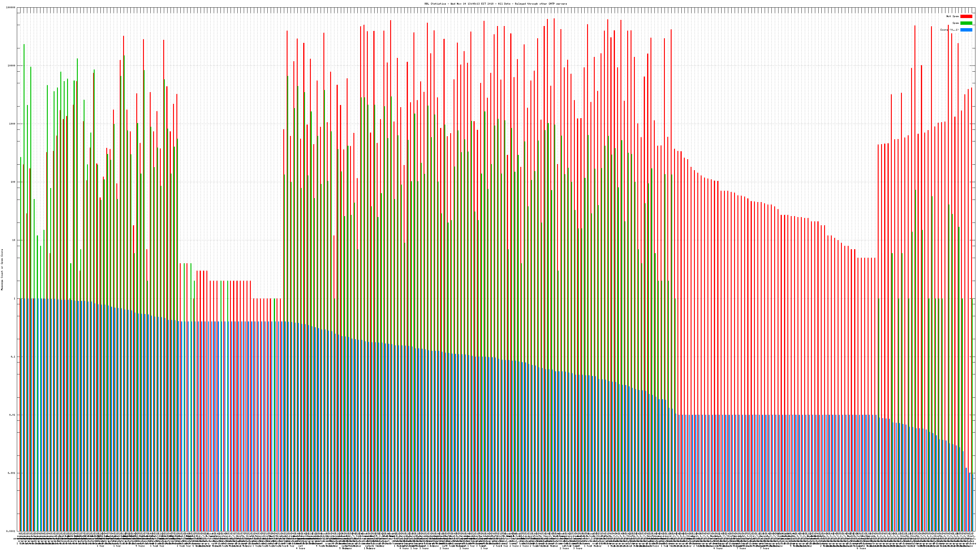The width and height of the screenshot is (980, 551).
Task: Select the 'Spam' legend text label
Action: pos(956,23)
